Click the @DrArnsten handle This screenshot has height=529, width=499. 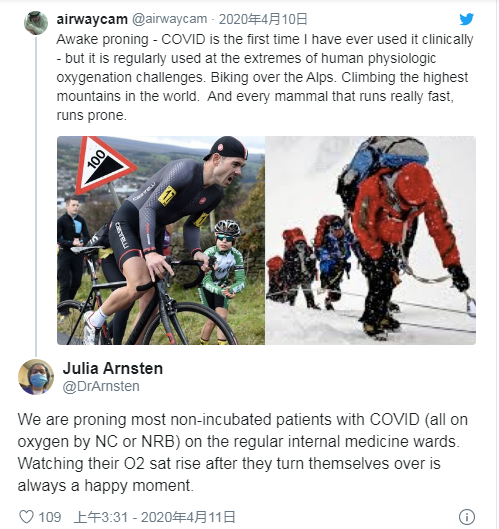click(101, 386)
